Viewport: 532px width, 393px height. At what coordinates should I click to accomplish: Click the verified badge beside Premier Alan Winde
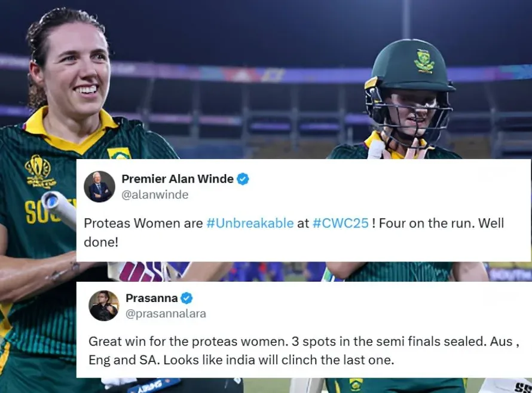243,179
